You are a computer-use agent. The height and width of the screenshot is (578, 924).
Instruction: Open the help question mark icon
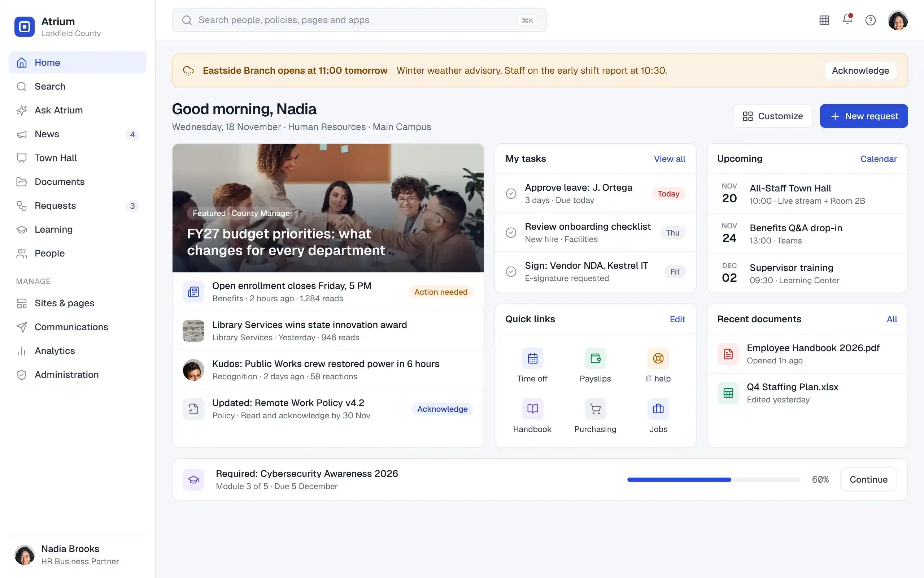(870, 20)
